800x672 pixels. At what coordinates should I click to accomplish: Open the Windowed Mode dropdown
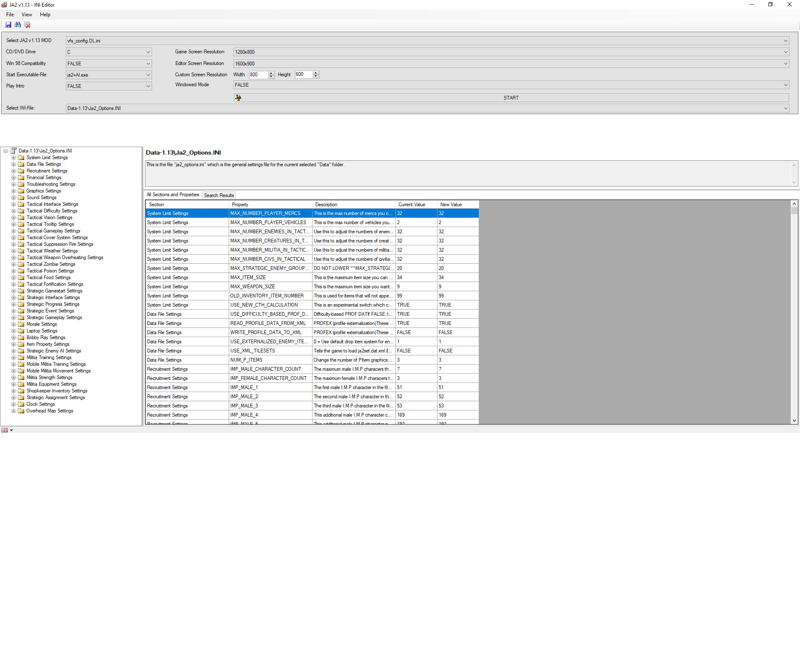[511, 85]
